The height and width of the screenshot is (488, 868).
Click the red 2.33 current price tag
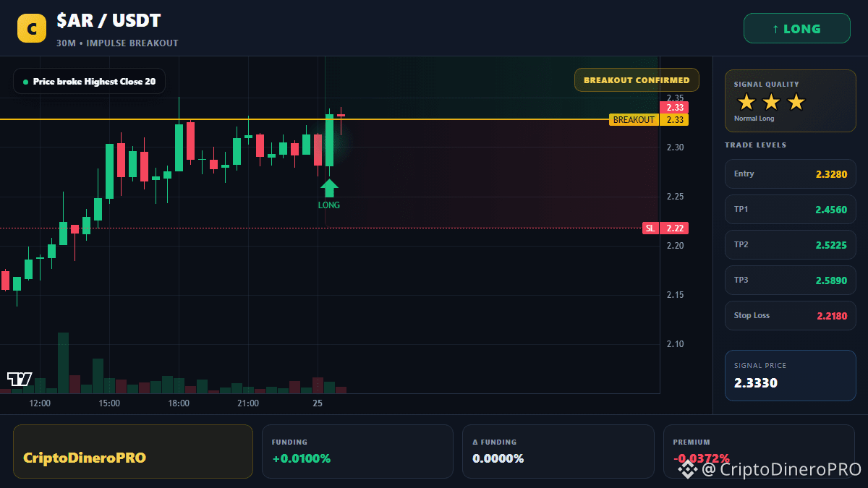point(674,107)
